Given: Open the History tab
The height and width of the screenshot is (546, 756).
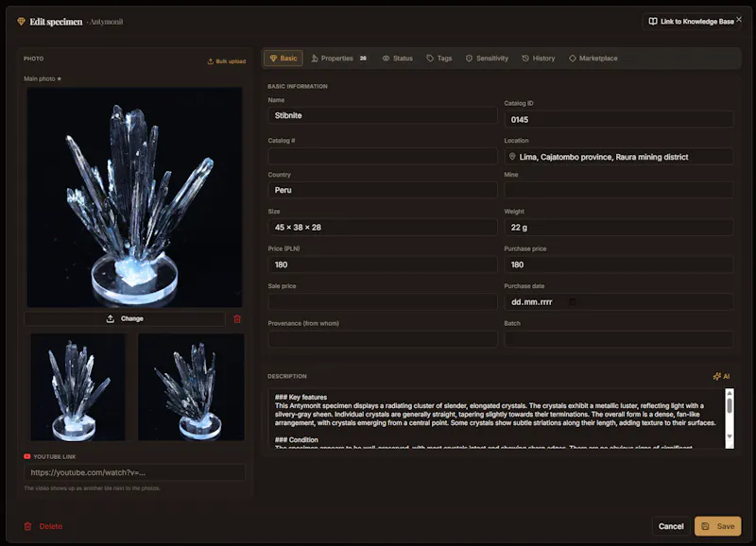Looking at the screenshot, I should (539, 59).
